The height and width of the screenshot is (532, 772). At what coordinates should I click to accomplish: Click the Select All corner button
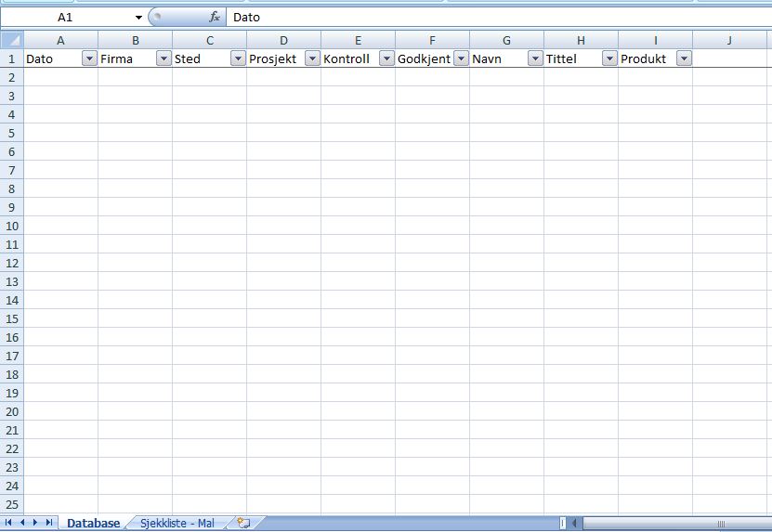(12, 40)
